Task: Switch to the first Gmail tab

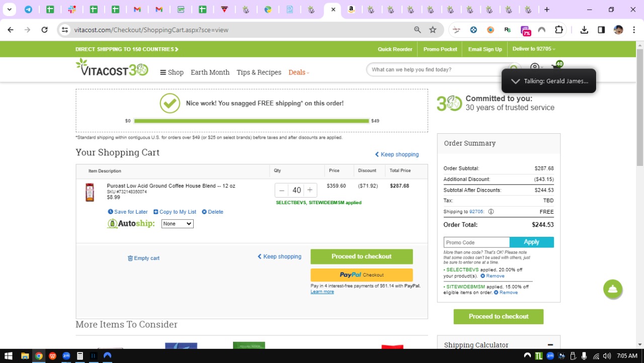Action: (137, 10)
